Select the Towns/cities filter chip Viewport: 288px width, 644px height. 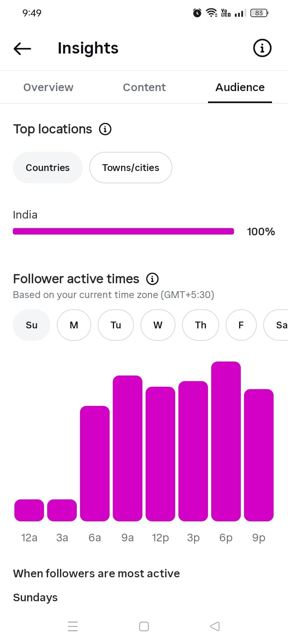pyautogui.click(x=131, y=167)
